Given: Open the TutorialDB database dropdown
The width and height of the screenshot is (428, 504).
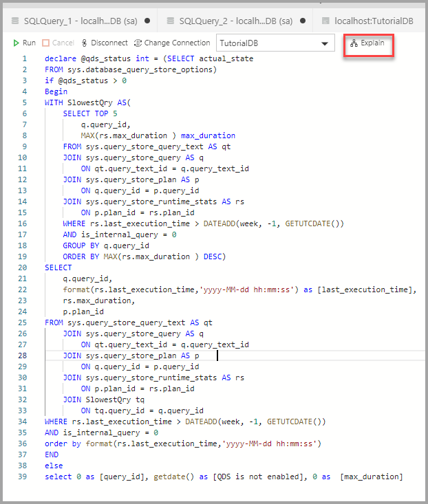Looking at the screenshot, I should [275, 43].
